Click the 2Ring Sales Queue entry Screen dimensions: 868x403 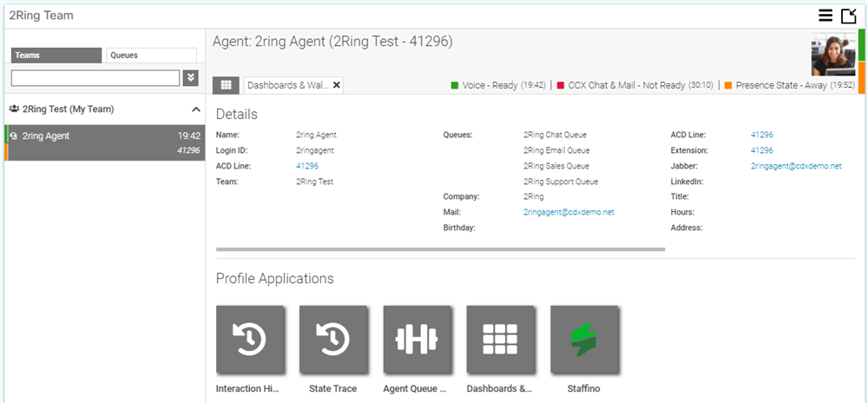pyautogui.click(x=556, y=166)
